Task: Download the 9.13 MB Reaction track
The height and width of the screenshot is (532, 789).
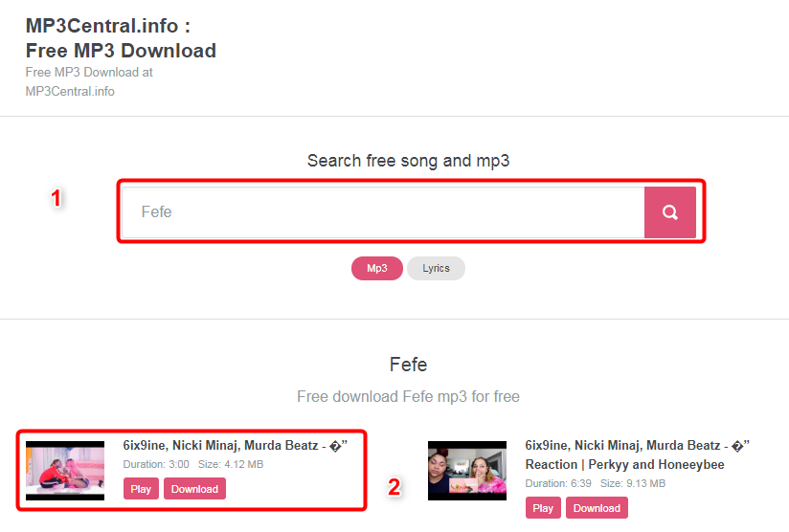Action: [x=597, y=508]
